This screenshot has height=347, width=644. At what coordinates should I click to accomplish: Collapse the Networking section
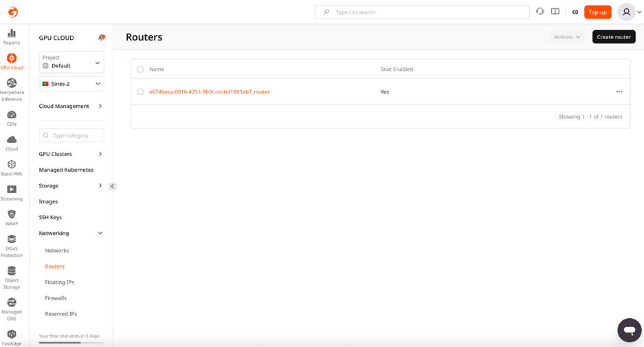tap(71, 233)
